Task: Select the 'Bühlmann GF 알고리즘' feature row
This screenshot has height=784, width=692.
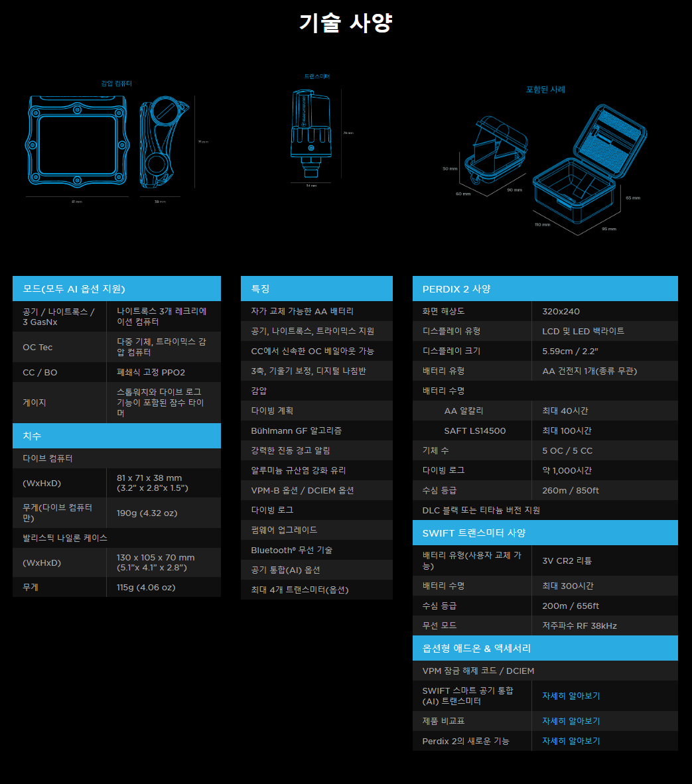Action: [316, 430]
